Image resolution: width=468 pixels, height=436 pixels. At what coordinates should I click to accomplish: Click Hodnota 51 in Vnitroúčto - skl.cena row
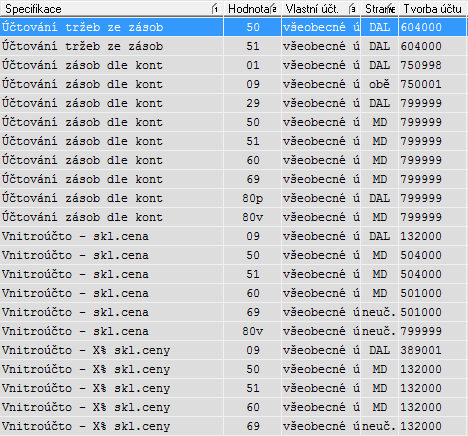pyautogui.click(x=253, y=274)
